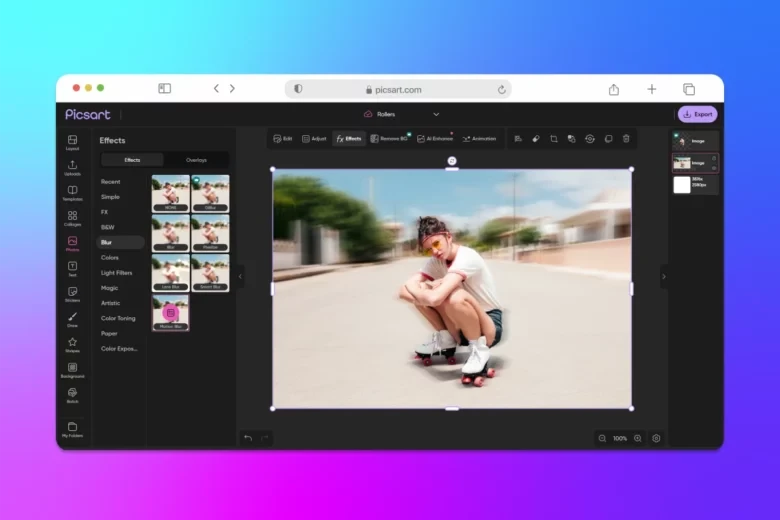
Task: Open the Stickers tool in sidebar
Action: 72,292
